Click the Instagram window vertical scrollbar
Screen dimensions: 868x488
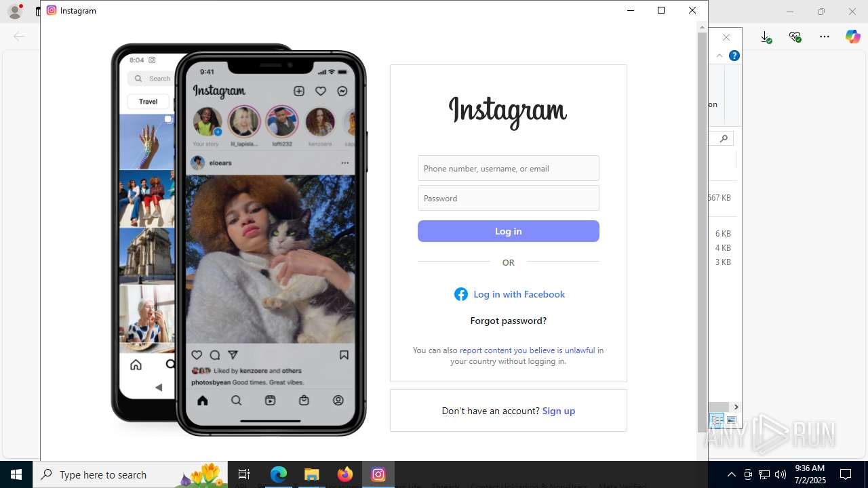click(x=703, y=230)
